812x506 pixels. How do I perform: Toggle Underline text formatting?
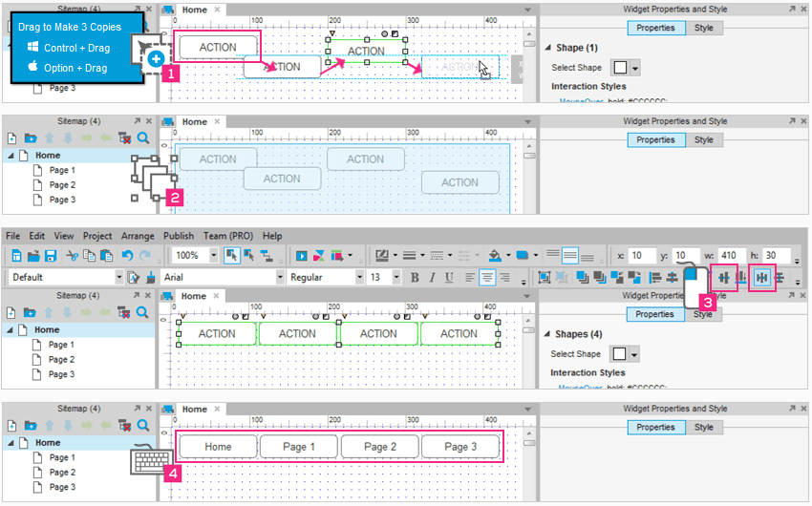[x=447, y=277]
